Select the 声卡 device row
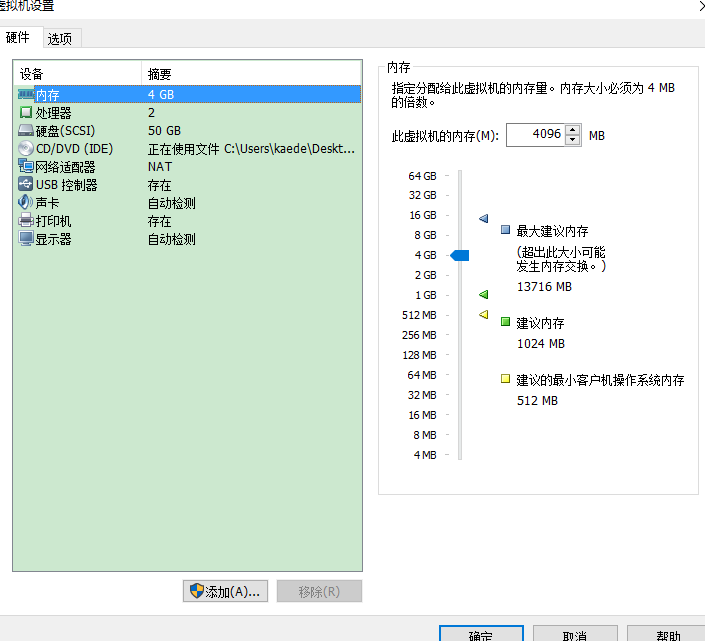 [x=189, y=203]
